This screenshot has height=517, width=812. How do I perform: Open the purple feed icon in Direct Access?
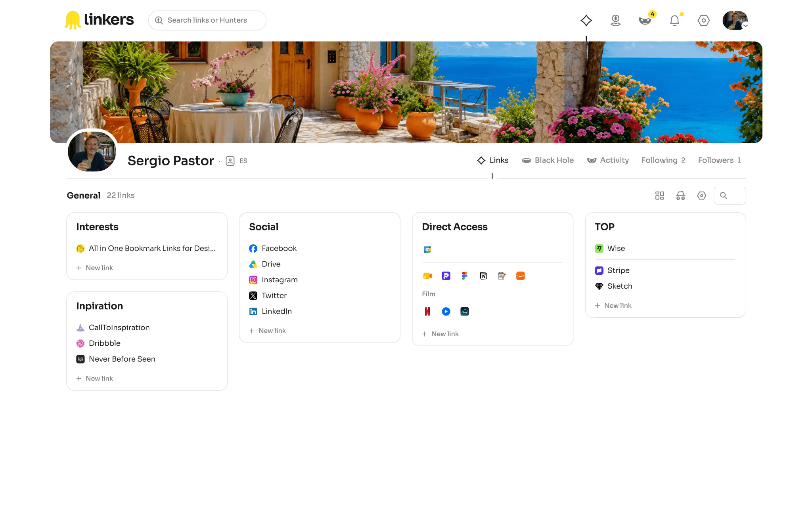(x=446, y=276)
